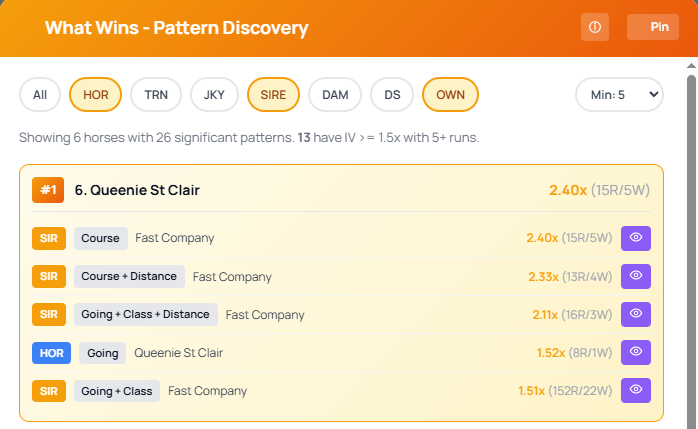Click the SIR badge in Going + Class + Distance row
Image resolution: width=698 pixels, height=429 pixels.
click(x=49, y=314)
